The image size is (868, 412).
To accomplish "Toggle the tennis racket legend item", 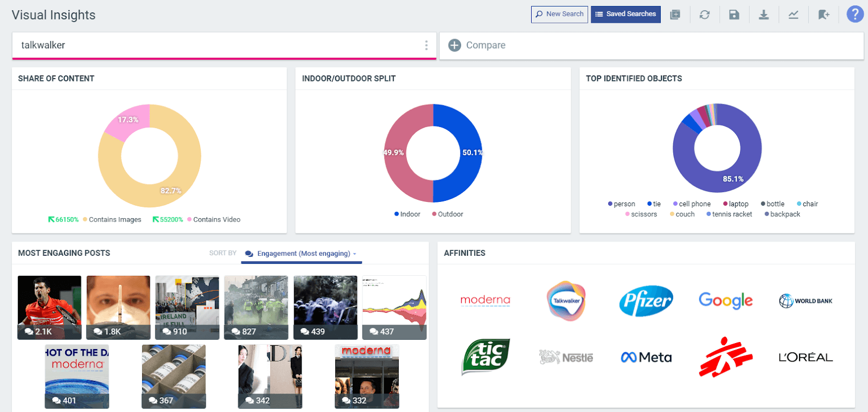I will (731, 214).
